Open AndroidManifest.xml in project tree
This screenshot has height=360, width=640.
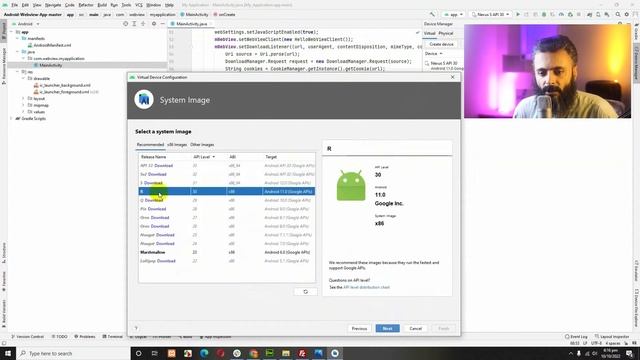pos(52,45)
